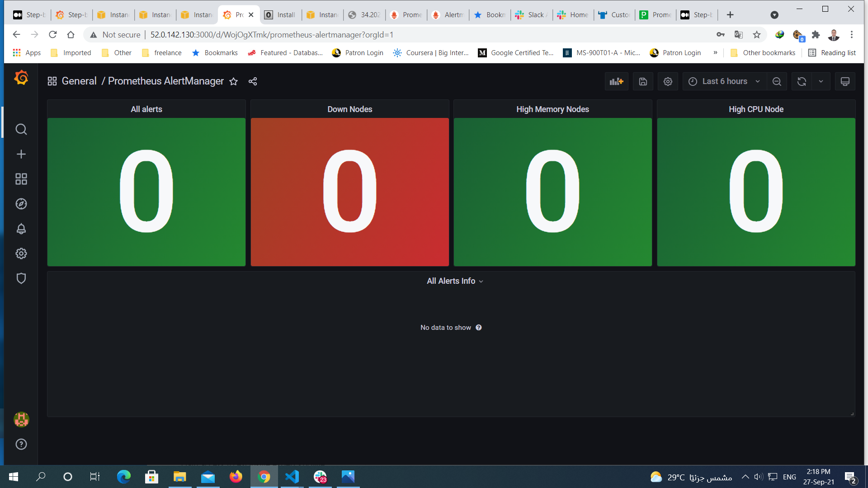Open the auto-refresh interval dropdown
Screen dimensions: 868x488
(821, 81)
